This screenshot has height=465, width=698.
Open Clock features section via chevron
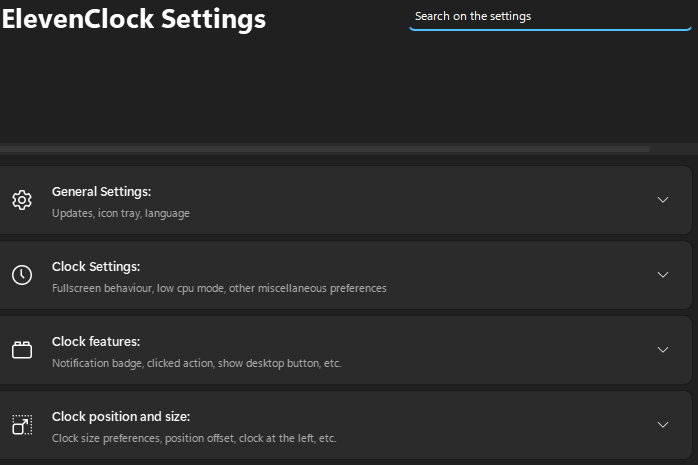[663, 350]
